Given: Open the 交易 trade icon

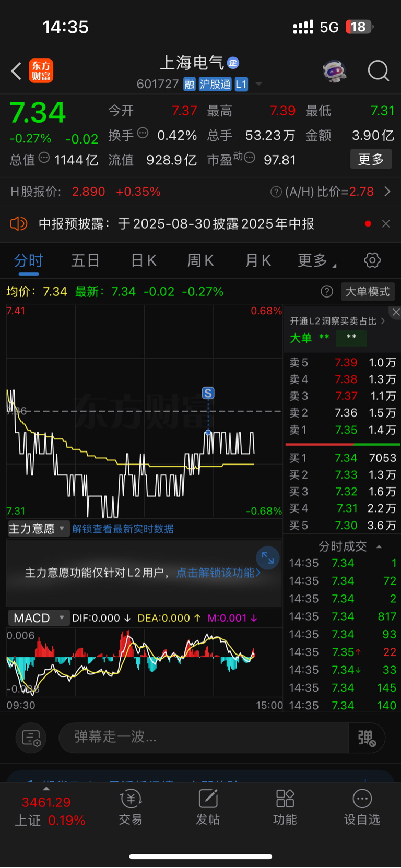Looking at the screenshot, I should pyautogui.click(x=131, y=807).
